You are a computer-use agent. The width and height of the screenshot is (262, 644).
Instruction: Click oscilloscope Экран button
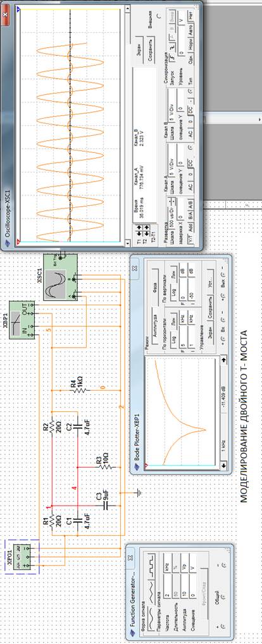point(139,49)
